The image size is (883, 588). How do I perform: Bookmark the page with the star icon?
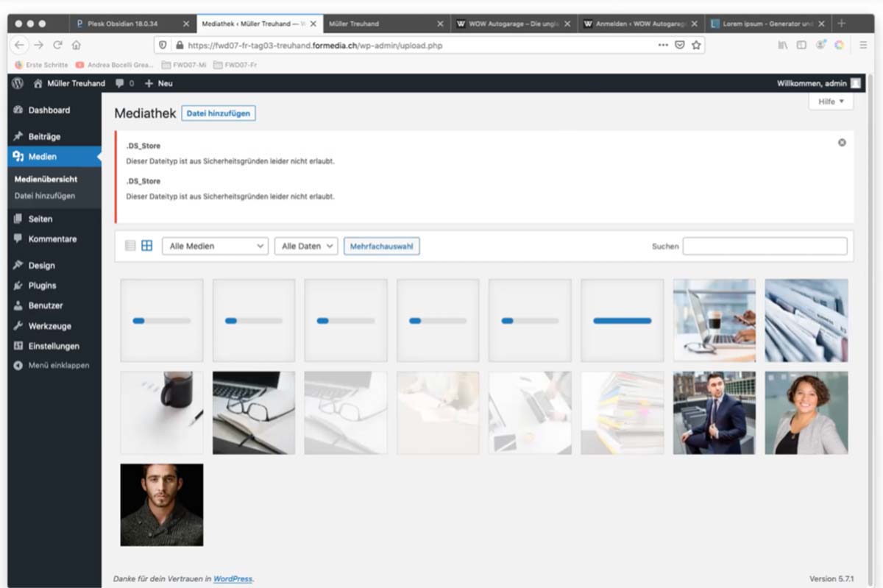pyautogui.click(x=695, y=45)
